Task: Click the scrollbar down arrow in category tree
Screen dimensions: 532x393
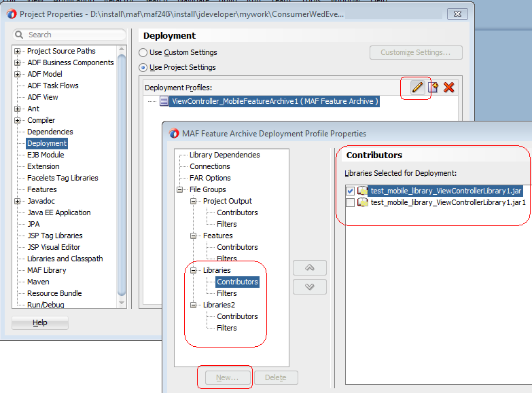Action: point(122,303)
